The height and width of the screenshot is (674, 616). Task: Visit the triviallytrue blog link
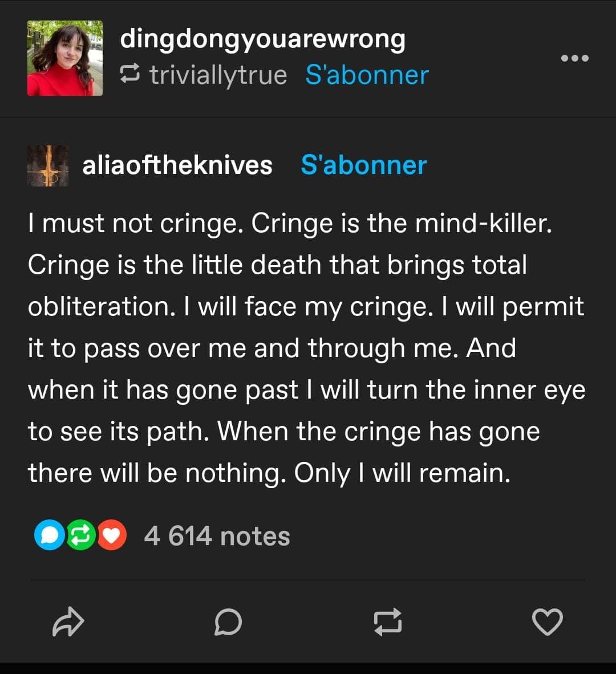point(218,75)
